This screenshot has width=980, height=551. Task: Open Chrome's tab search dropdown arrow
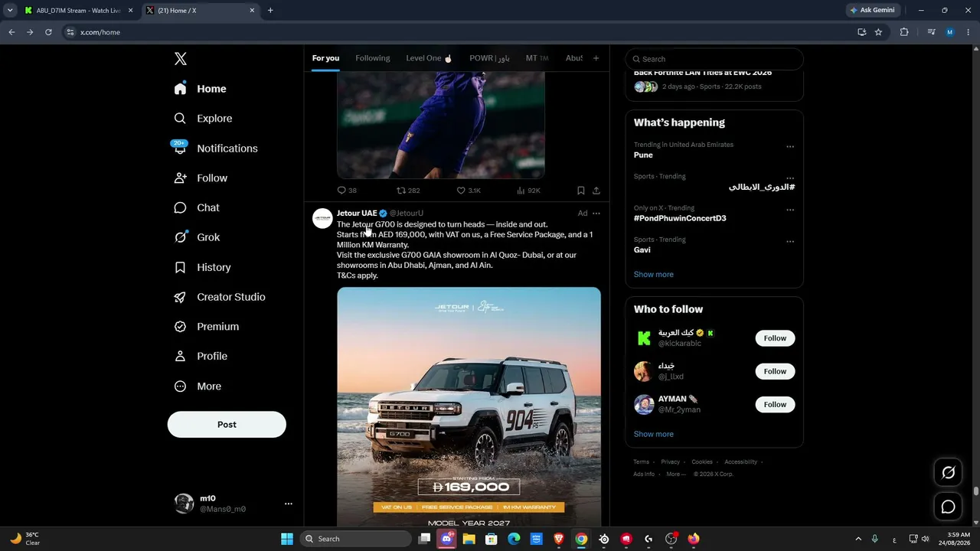[x=10, y=11]
